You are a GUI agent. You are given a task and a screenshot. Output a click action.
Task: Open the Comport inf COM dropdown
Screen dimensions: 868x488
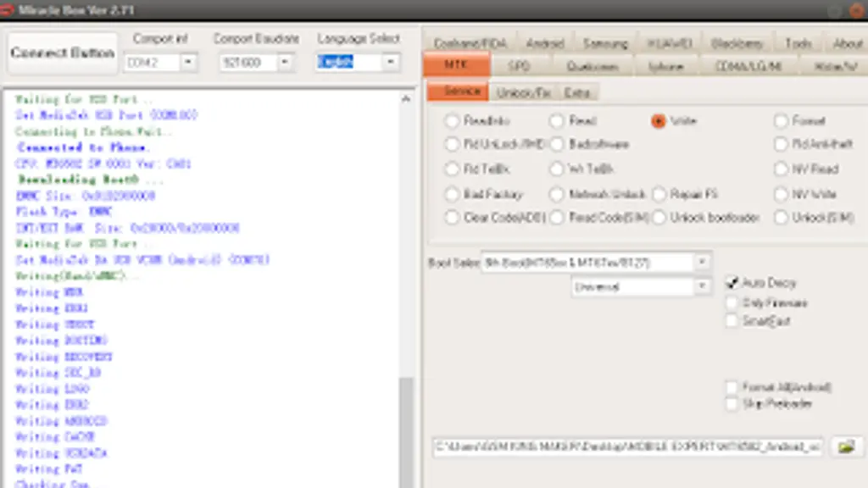[x=188, y=62]
